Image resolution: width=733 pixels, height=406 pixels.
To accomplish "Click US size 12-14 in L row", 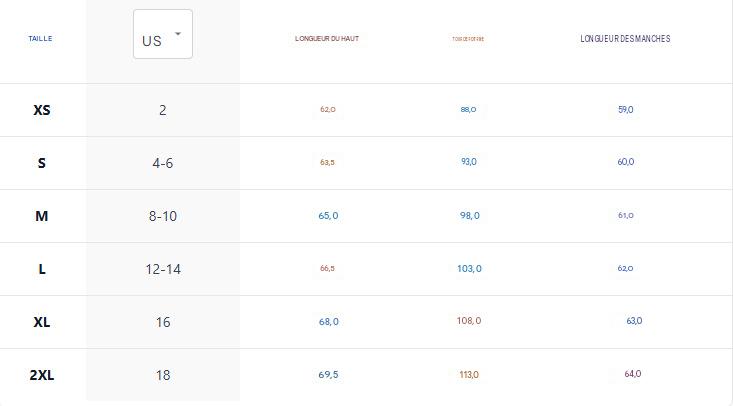I will (163, 269).
